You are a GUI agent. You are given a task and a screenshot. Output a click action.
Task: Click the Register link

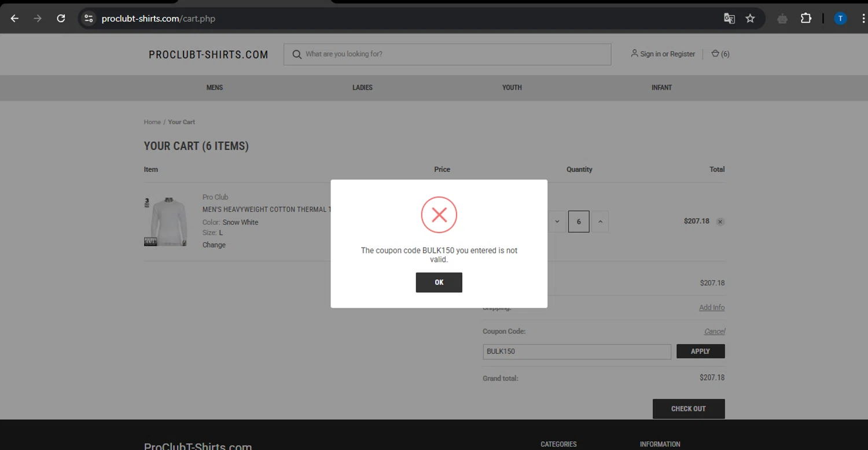coord(683,54)
